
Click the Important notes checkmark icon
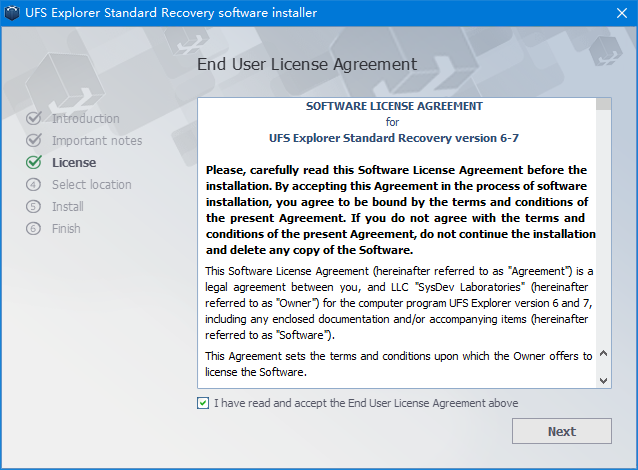pyautogui.click(x=34, y=140)
